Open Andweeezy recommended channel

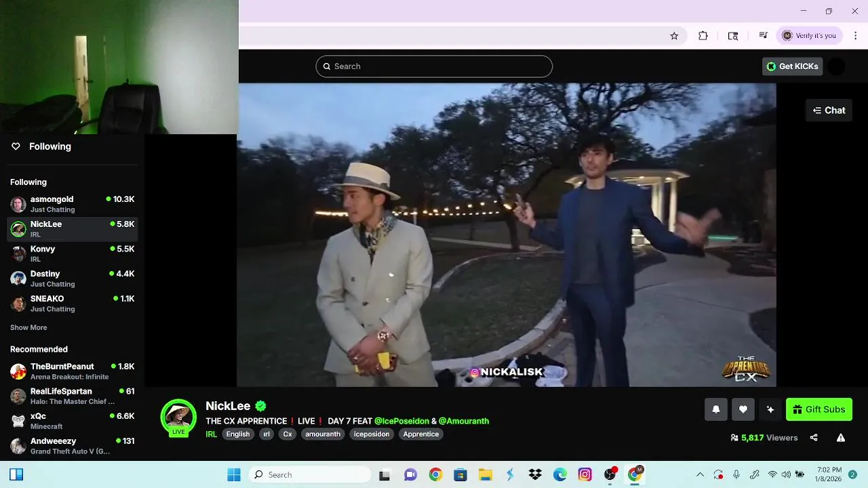73,446
